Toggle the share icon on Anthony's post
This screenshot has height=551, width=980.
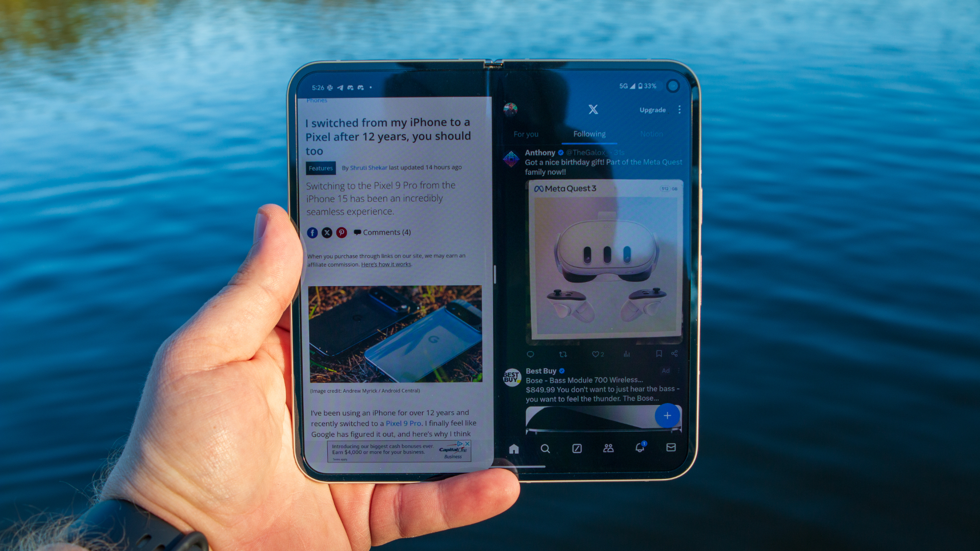tap(675, 353)
